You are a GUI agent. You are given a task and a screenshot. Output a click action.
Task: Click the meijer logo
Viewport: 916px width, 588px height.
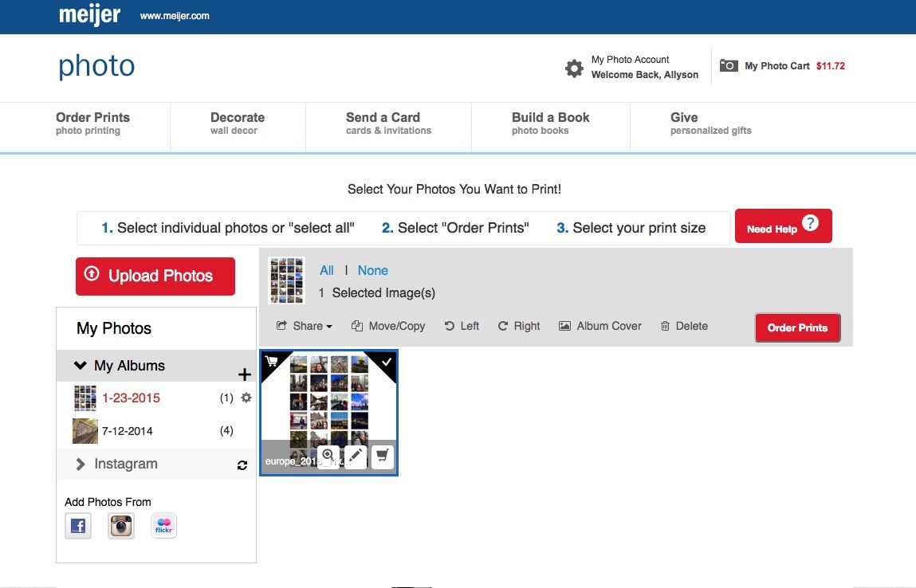[x=89, y=14]
